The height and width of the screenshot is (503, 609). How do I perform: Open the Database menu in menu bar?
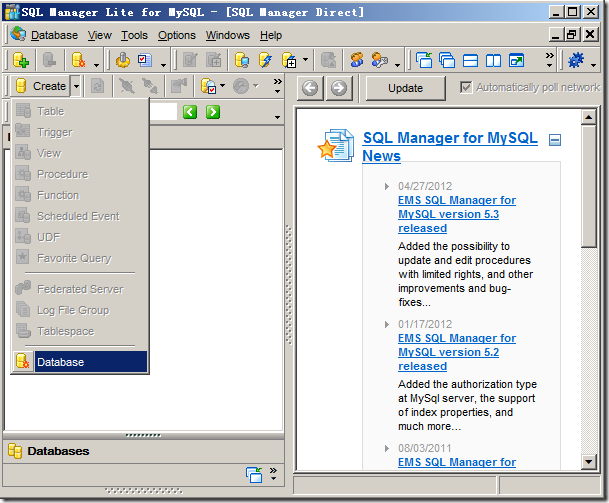54,35
